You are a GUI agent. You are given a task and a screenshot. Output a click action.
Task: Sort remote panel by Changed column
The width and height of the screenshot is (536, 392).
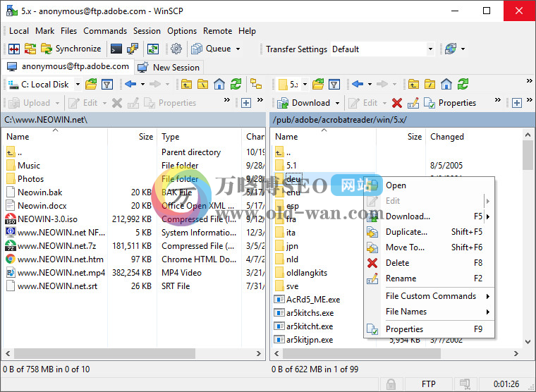pyautogui.click(x=473, y=137)
